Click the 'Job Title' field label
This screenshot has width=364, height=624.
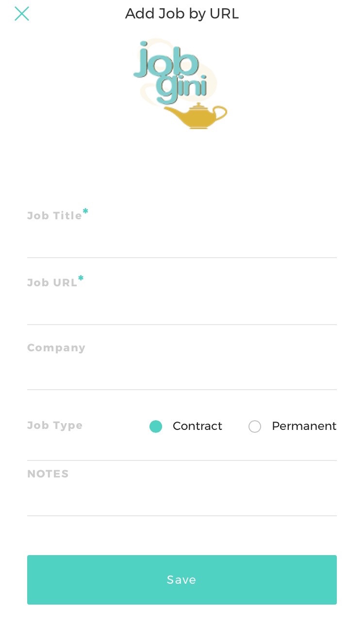coord(54,216)
